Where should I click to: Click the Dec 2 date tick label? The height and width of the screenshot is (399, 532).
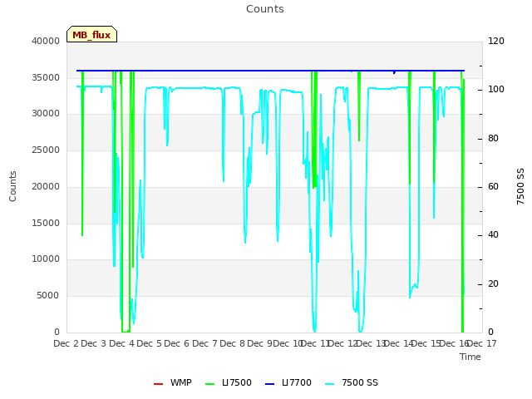pyautogui.click(x=66, y=343)
